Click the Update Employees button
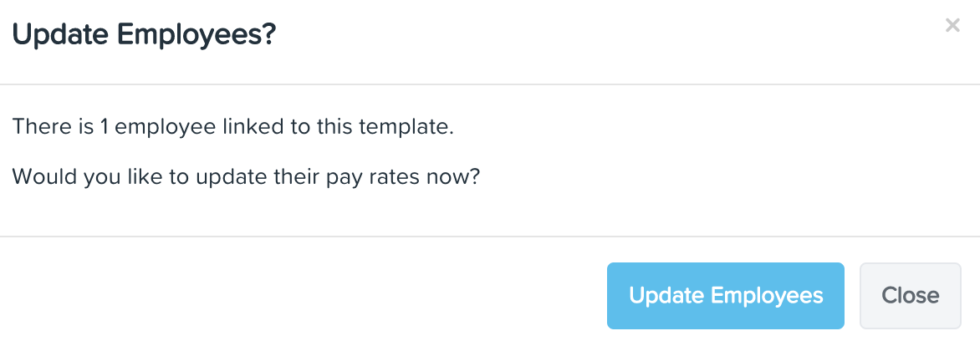Screen dimensions: 980x341 (725, 295)
